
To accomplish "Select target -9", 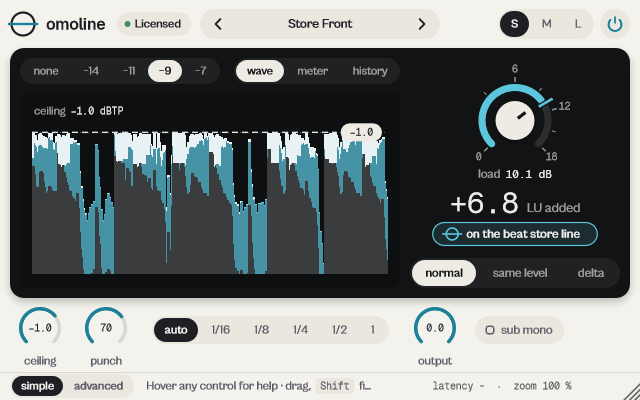I will 165,71.
